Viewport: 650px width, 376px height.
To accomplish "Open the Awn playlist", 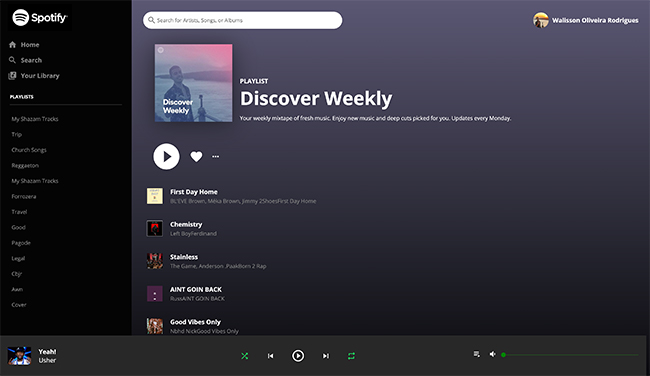I will click(x=17, y=289).
